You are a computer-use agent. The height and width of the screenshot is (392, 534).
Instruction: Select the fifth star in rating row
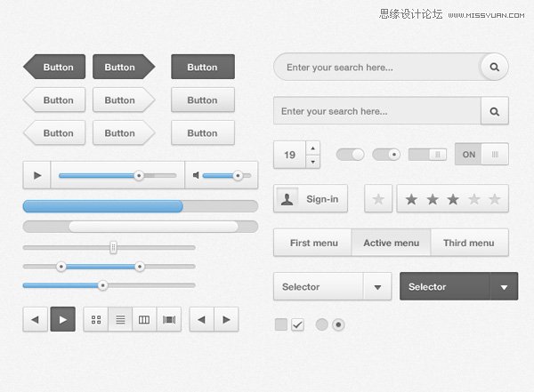pos(495,199)
